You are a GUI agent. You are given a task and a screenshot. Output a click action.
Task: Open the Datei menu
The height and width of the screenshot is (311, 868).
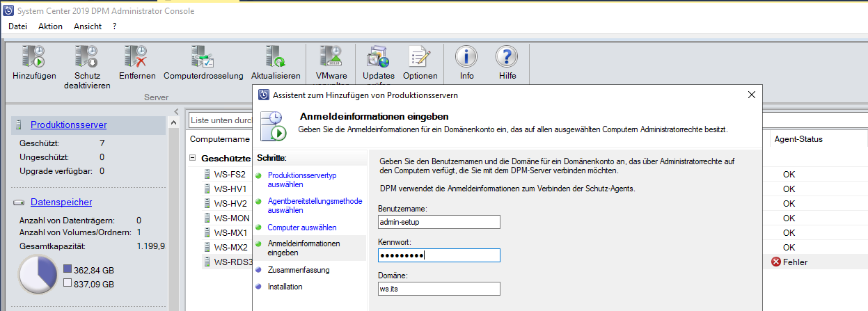[x=17, y=26]
